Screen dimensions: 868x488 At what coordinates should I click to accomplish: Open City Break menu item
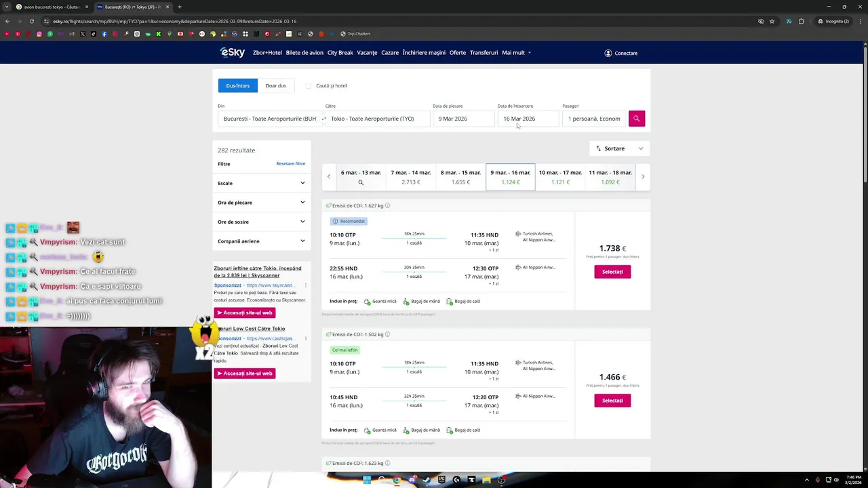(x=340, y=53)
